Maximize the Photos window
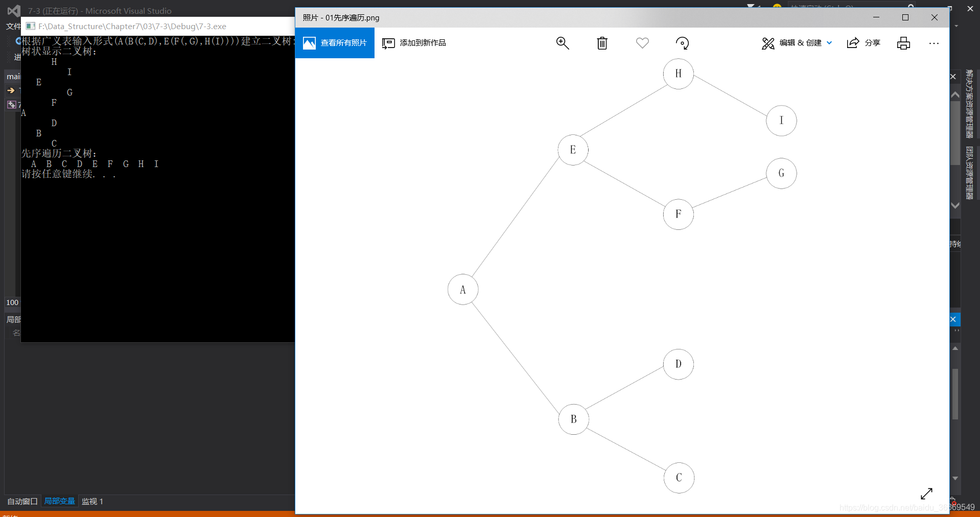The image size is (980, 517). tap(905, 17)
